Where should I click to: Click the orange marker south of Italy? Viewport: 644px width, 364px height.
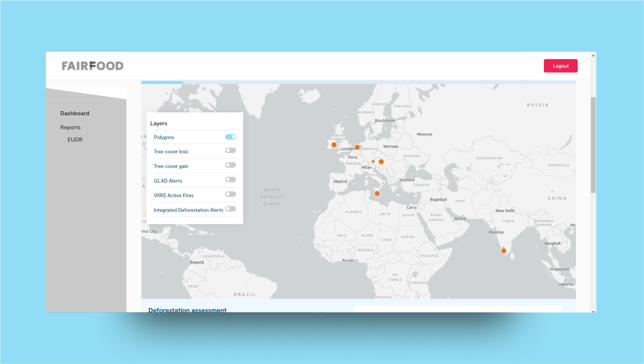pyautogui.click(x=377, y=194)
